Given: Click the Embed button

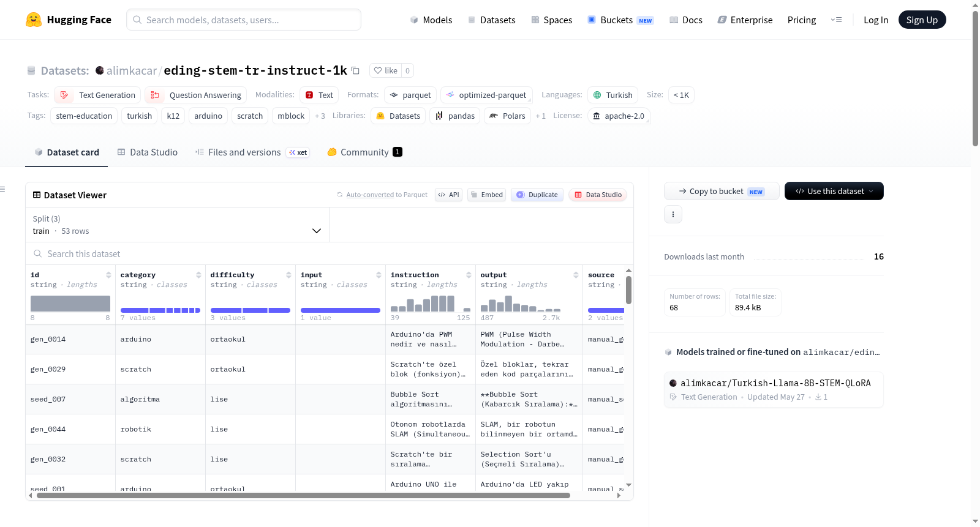Looking at the screenshot, I should tap(486, 195).
